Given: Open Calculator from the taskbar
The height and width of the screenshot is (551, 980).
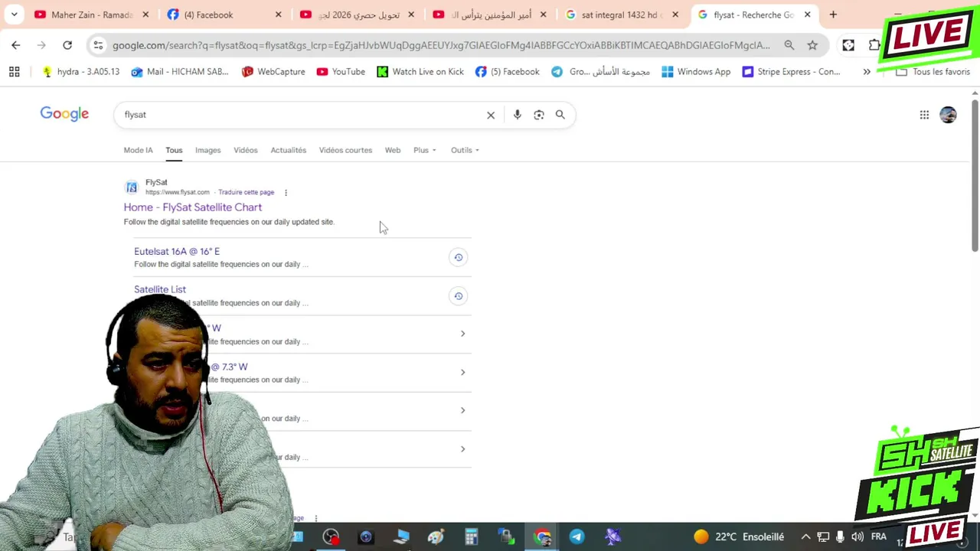Looking at the screenshot, I should 471,537.
